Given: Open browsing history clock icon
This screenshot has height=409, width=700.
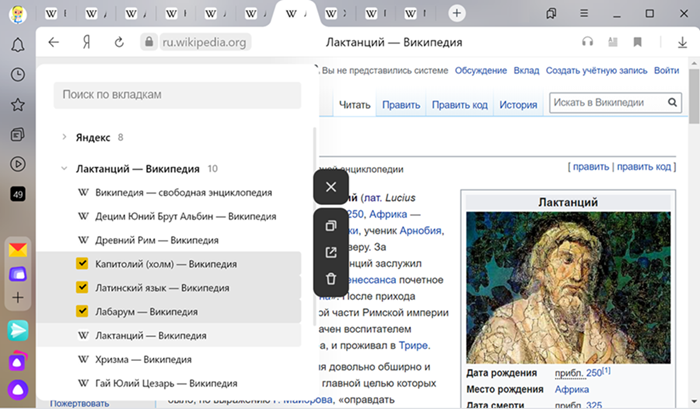Looking at the screenshot, I should pyautogui.click(x=18, y=75).
